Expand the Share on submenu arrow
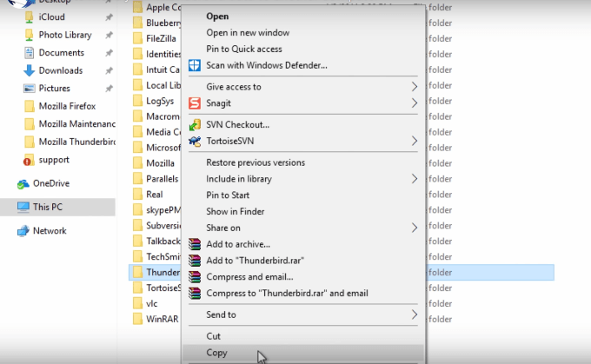This screenshot has height=364, width=591. [415, 228]
